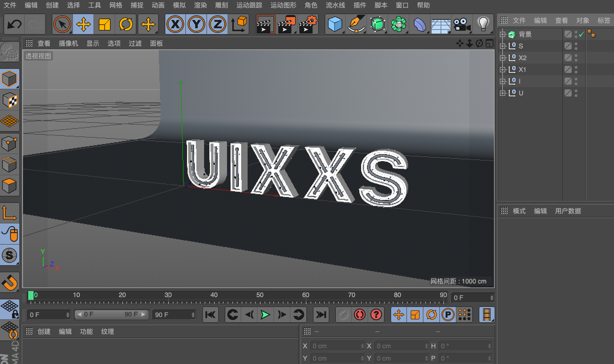Click the X position coordinate field

point(336,346)
